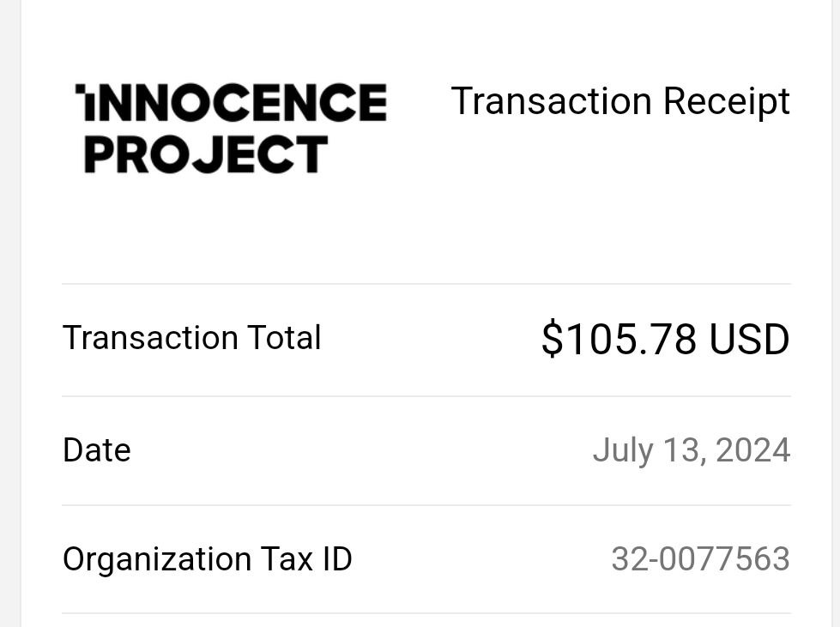The height and width of the screenshot is (627, 840).
Task: Click the word PROJECT in the logo
Action: click(x=206, y=154)
